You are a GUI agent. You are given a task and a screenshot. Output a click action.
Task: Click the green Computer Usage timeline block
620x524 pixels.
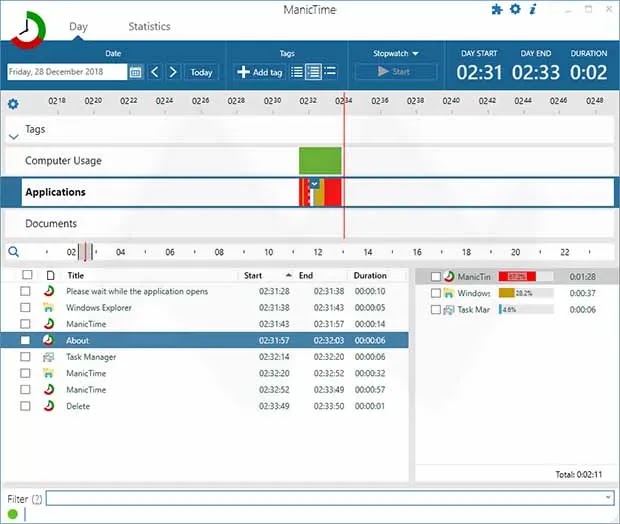(x=320, y=161)
